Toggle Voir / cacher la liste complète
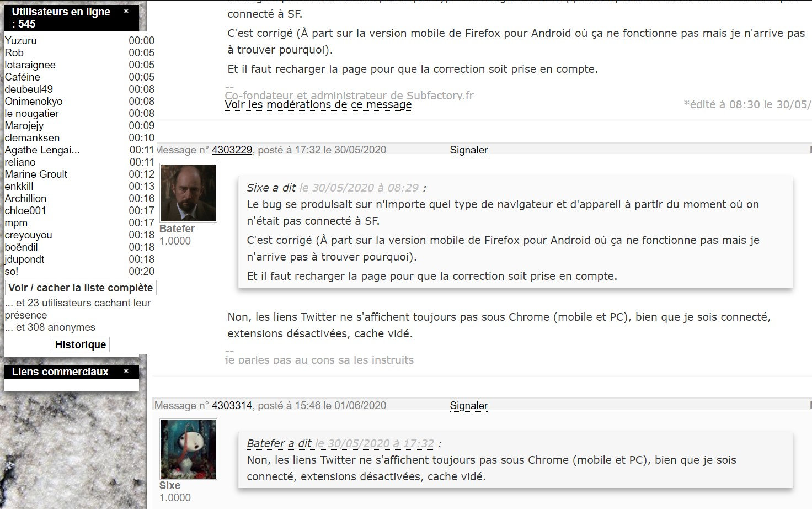The height and width of the screenshot is (509, 812). (x=81, y=288)
